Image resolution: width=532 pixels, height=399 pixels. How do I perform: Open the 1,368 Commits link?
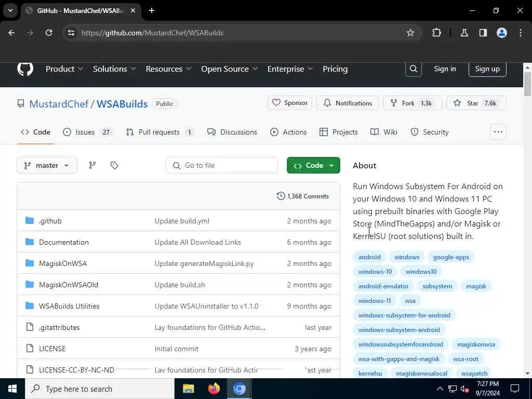click(303, 196)
